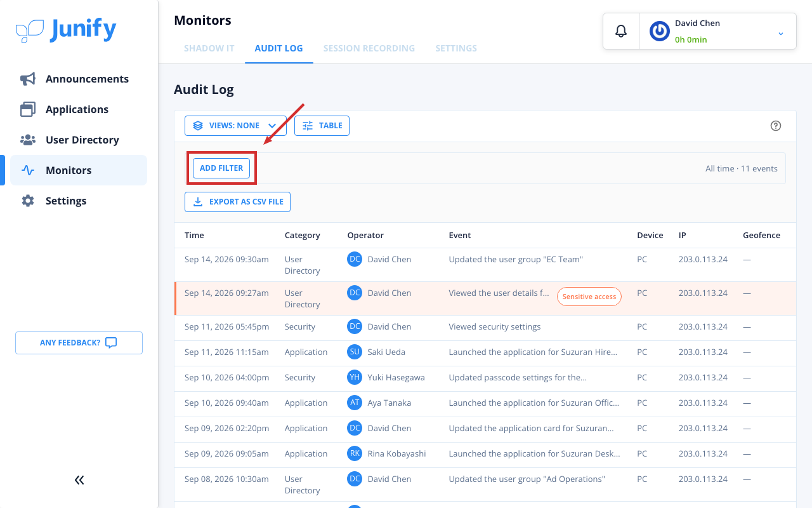The image size is (812, 508).
Task: Click the Category column header
Action: (303, 236)
